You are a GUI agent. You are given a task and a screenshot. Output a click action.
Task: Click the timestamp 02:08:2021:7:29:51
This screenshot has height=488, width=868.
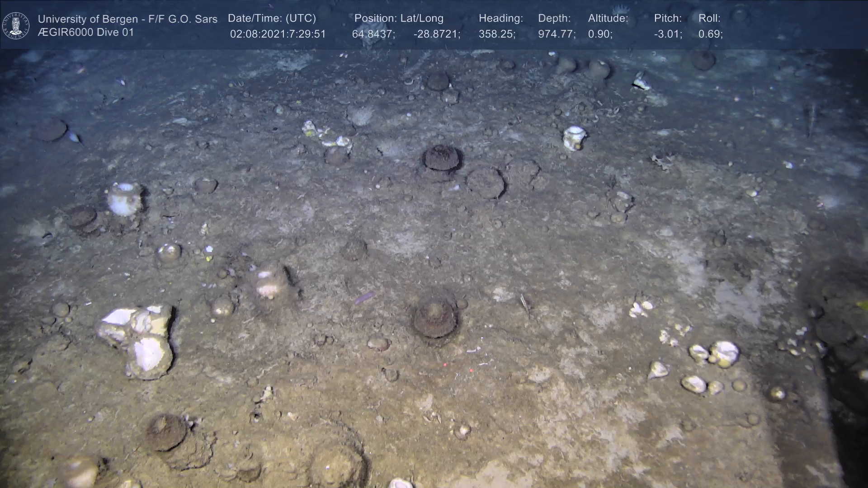coord(278,34)
